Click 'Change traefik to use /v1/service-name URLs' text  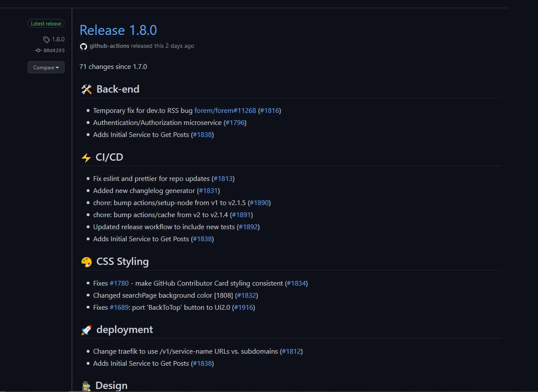point(161,352)
